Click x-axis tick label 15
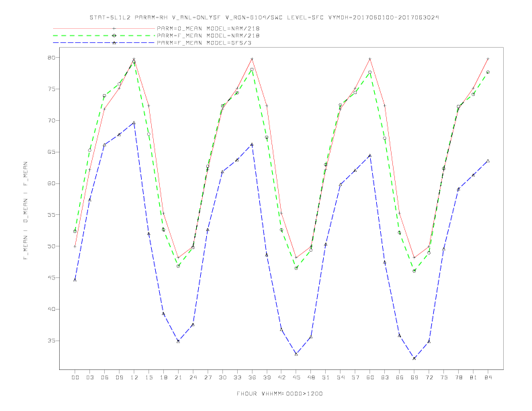This screenshot has width=532, height=411. [148, 377]
